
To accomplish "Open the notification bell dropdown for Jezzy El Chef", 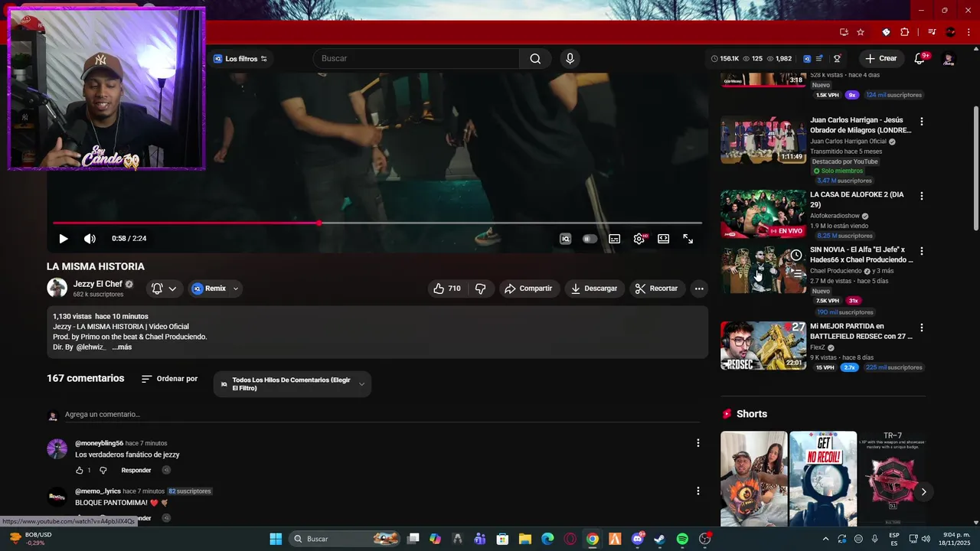I will click(164, 289).
